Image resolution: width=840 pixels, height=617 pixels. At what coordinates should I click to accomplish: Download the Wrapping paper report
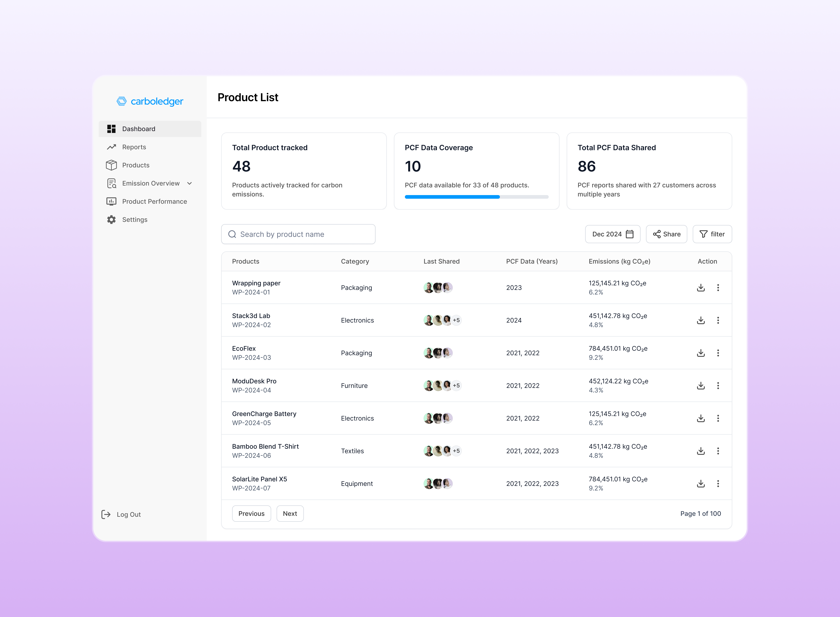pos(701,288)
